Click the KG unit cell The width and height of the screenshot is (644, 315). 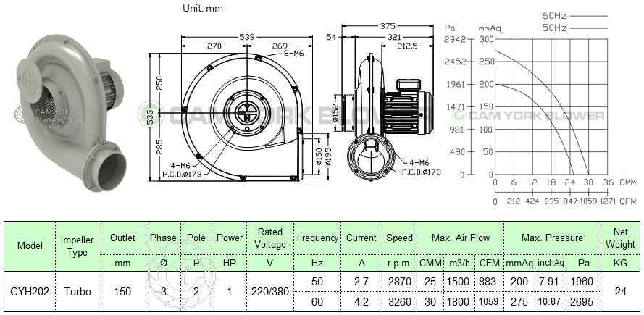(620, 263)
